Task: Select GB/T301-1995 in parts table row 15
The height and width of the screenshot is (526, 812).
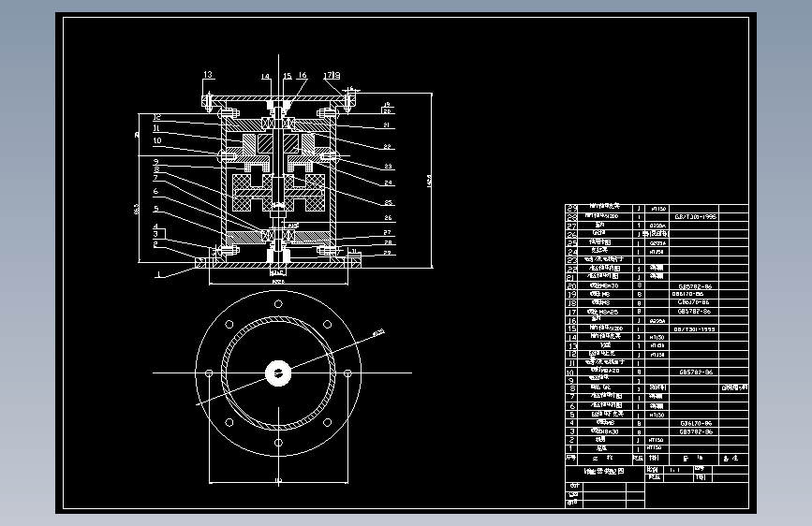Action: [694, 329]
